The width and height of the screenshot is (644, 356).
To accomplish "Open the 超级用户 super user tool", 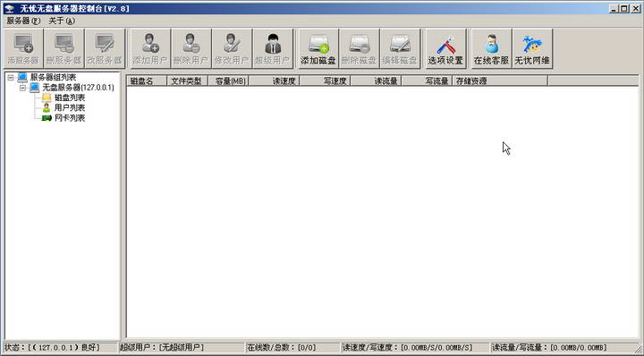I will [x=272, y=48].
